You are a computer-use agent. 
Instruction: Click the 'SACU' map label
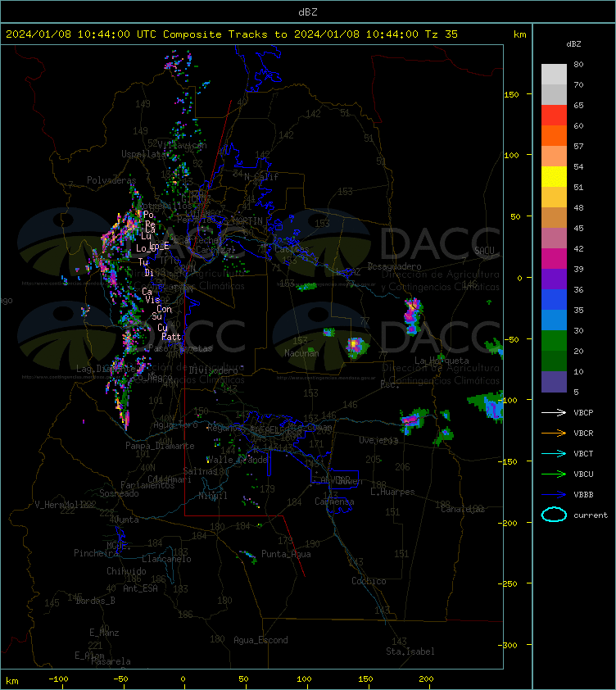[x=484, y=250]
